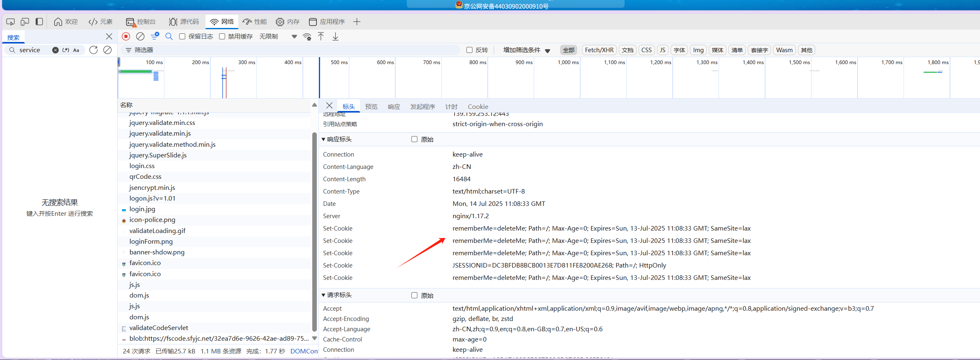Clear the search text 'service'

tap(55, 50)
